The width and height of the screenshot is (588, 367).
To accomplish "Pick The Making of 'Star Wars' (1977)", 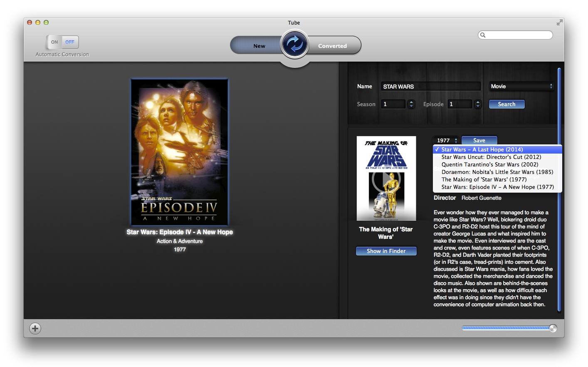I will coord(497,179).
